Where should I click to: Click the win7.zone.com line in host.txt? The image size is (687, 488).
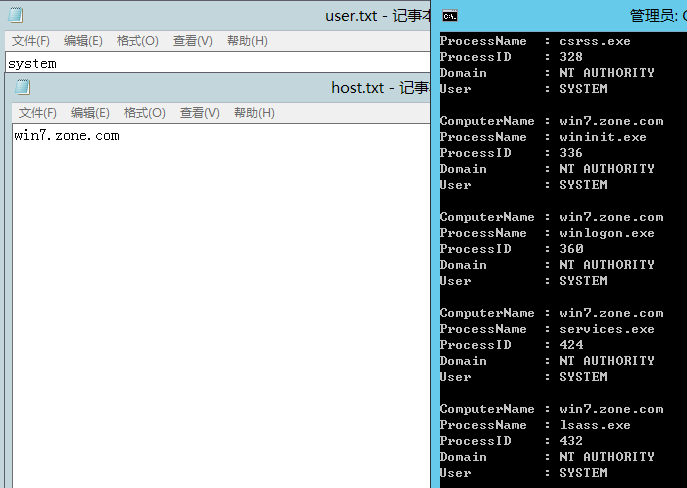[x=67, y=136]
